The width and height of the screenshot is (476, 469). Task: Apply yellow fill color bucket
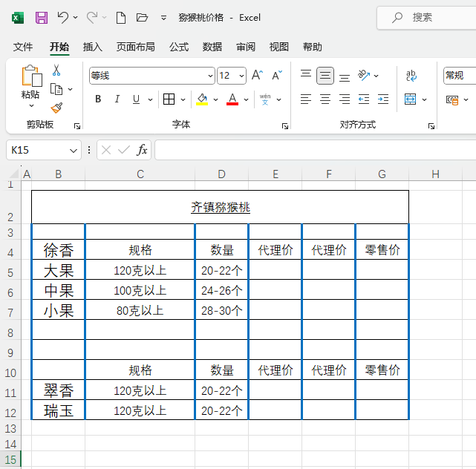202,99
